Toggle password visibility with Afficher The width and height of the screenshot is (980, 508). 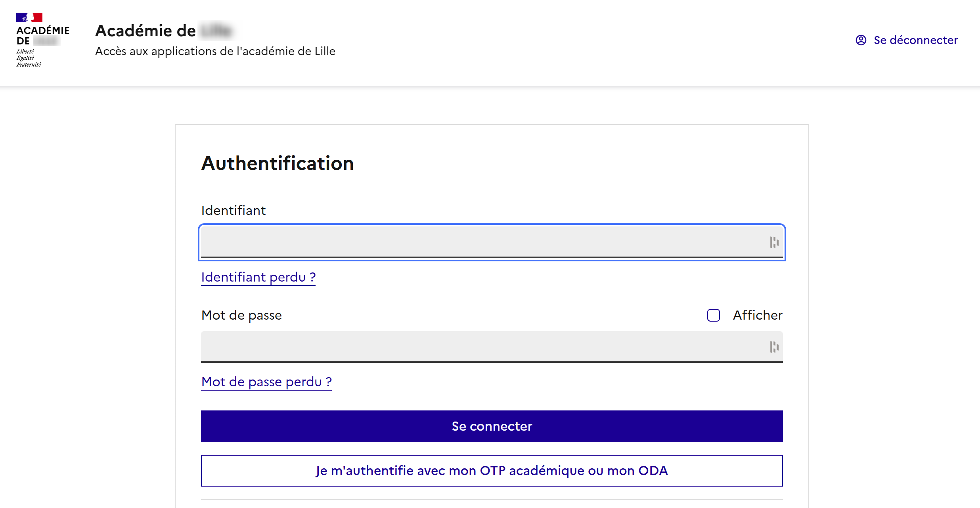click(x=714, y=315)
